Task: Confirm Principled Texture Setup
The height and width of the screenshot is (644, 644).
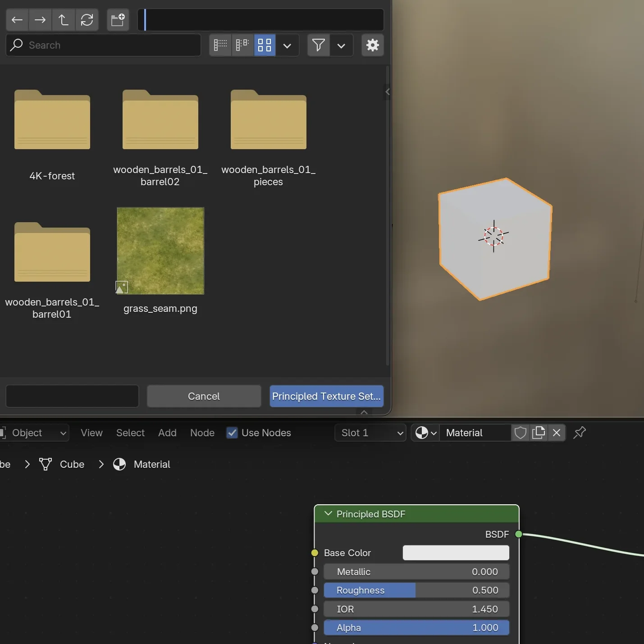Action: point(327,396)
